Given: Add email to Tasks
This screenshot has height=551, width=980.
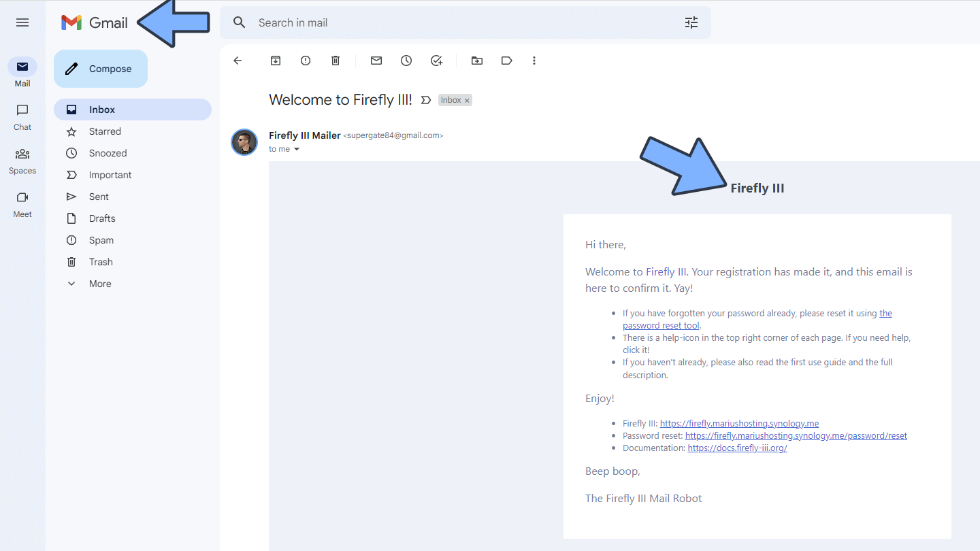Looking at the screenshot, I should click(437, 61).
